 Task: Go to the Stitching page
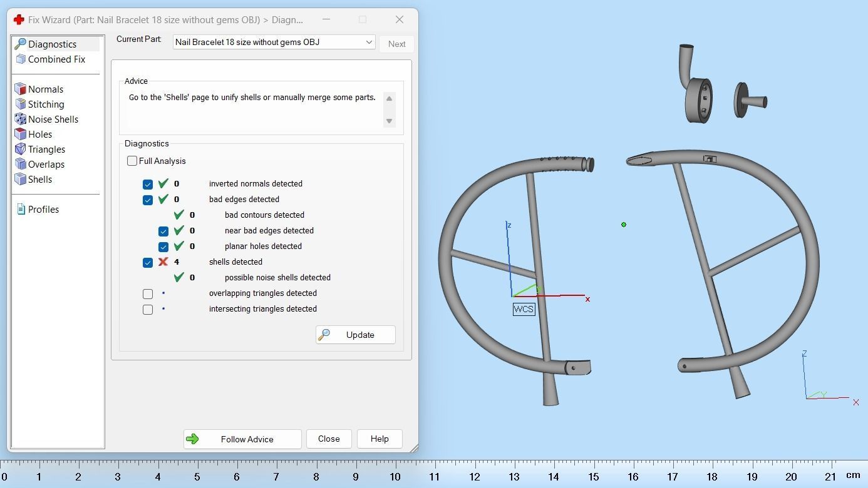click(x=46, y=104)
